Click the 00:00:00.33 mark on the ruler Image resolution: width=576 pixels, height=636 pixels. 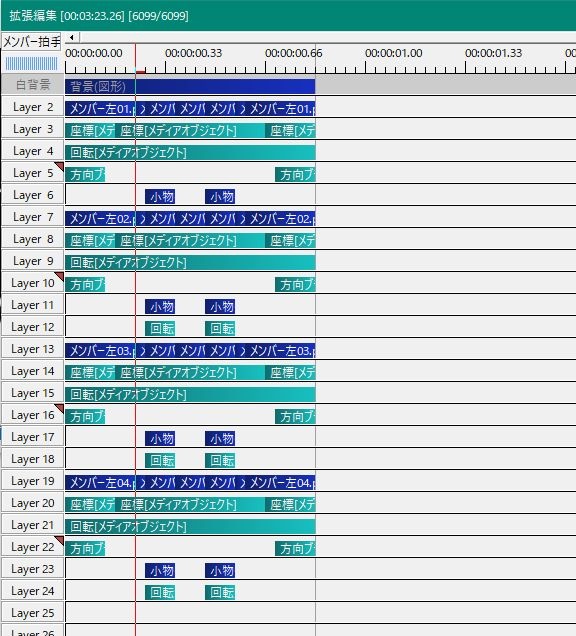click(193, 53)
